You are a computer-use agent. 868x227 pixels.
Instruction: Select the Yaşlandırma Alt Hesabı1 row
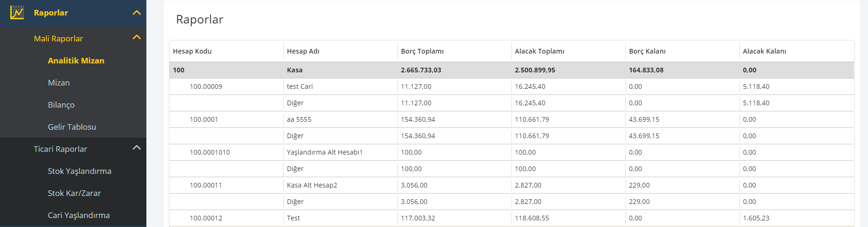coord(511,152)
